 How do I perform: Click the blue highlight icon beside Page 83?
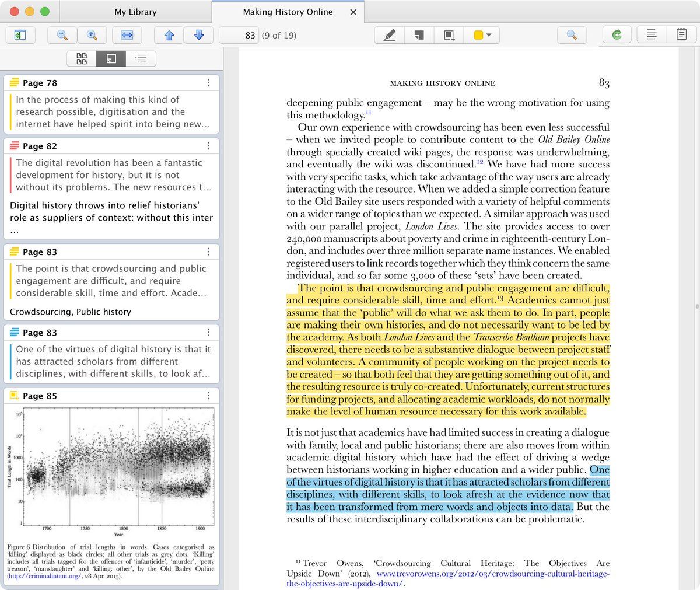pyautogui.click(x=15, y=332)
